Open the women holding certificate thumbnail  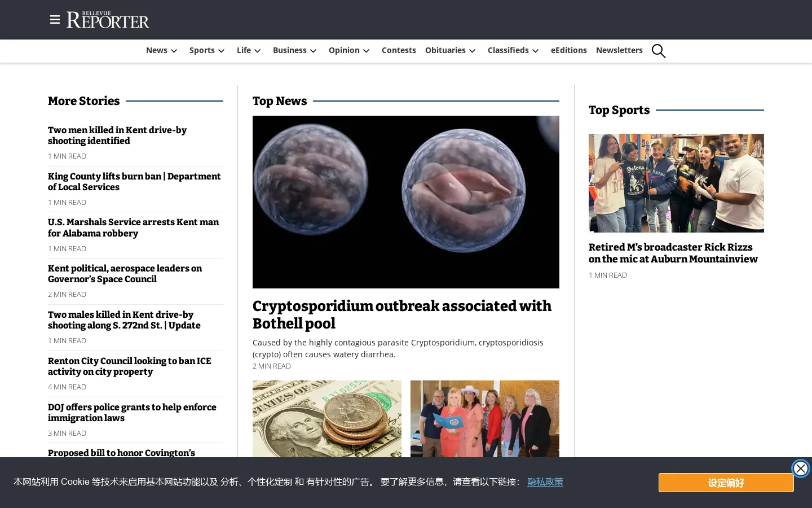pyautogui.click(x=485, y=419)
